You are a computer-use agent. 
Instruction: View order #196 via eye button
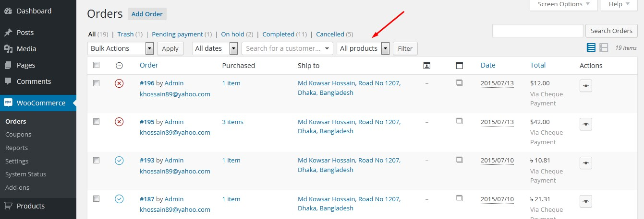click(x=585, y=85)
